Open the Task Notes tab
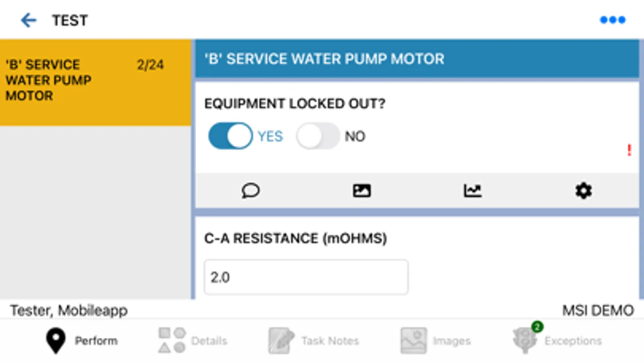644x362 pixels. click(x=314, y=341)
